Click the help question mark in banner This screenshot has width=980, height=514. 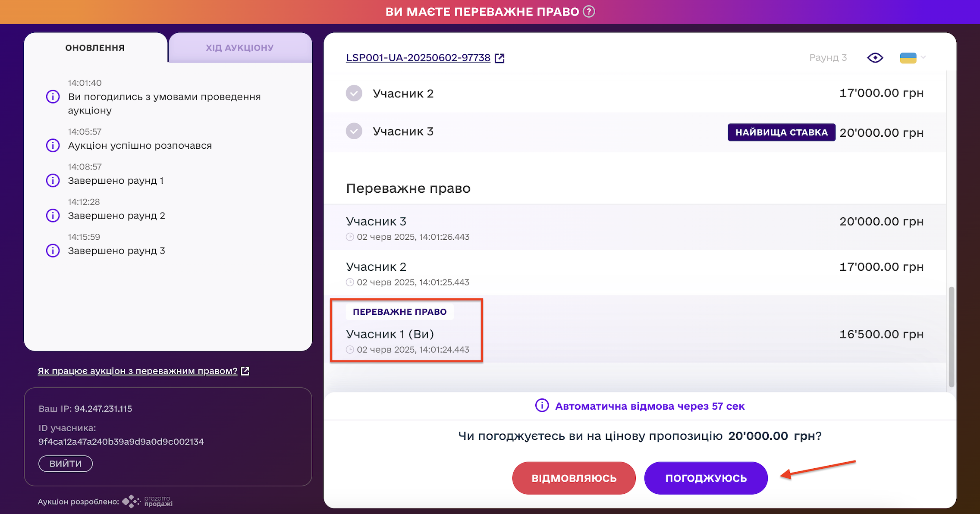[589, 12]
